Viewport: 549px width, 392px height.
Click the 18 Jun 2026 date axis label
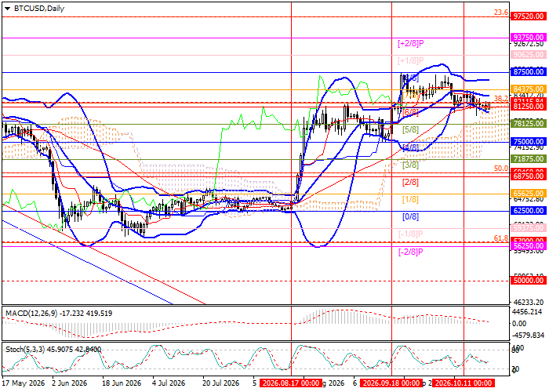click(x=122, y=383)
